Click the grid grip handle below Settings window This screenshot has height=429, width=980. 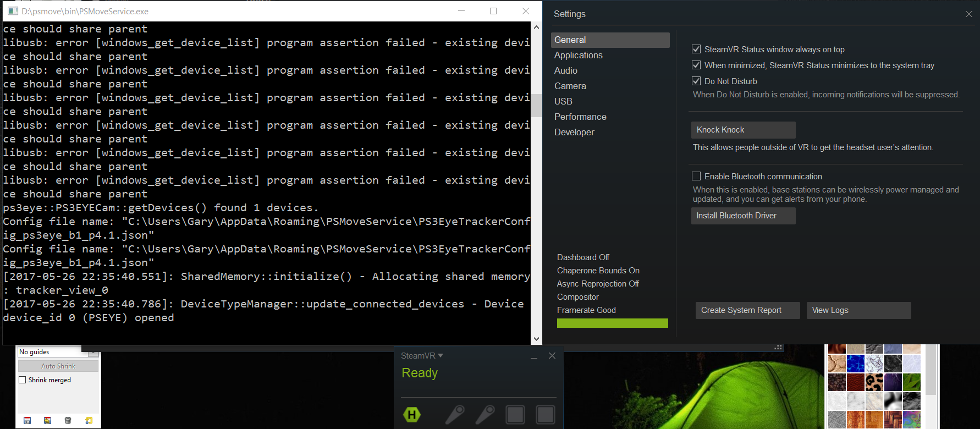tap(778, 348)
